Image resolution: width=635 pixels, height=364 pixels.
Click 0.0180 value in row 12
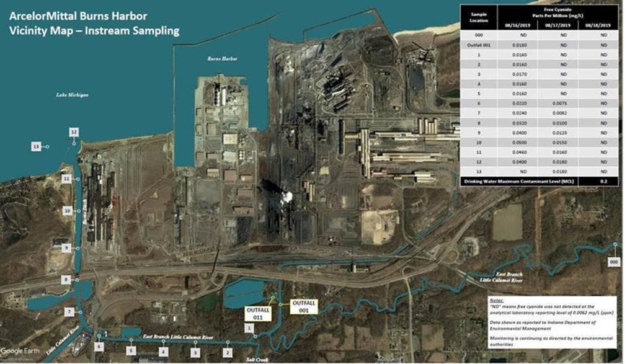pos(560,162)
